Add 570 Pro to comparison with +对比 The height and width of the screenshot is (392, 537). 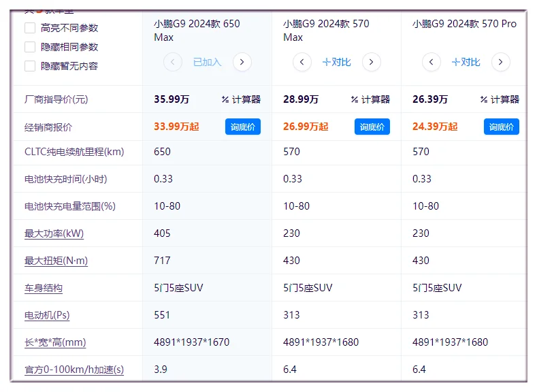466,62
